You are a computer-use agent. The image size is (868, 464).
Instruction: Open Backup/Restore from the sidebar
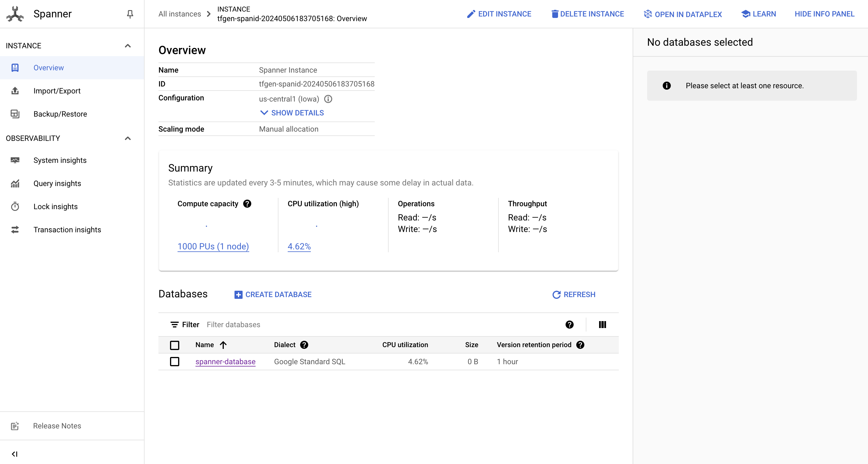pyautogui.click(x=60, y=114)
